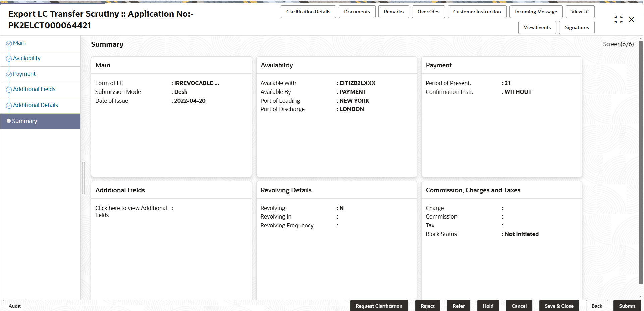
Task: Open Customer Instruction
Action: coord(477,12)
